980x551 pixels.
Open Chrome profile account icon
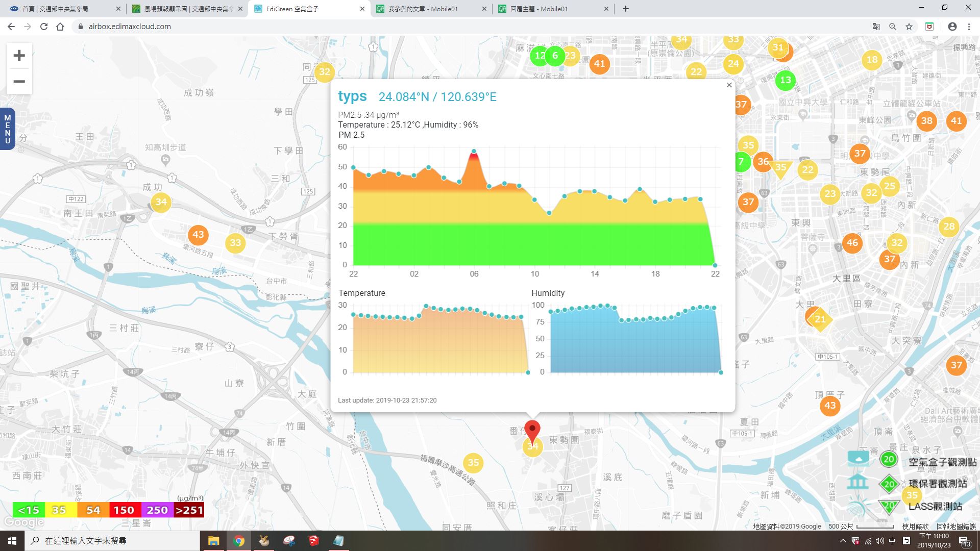952,27
